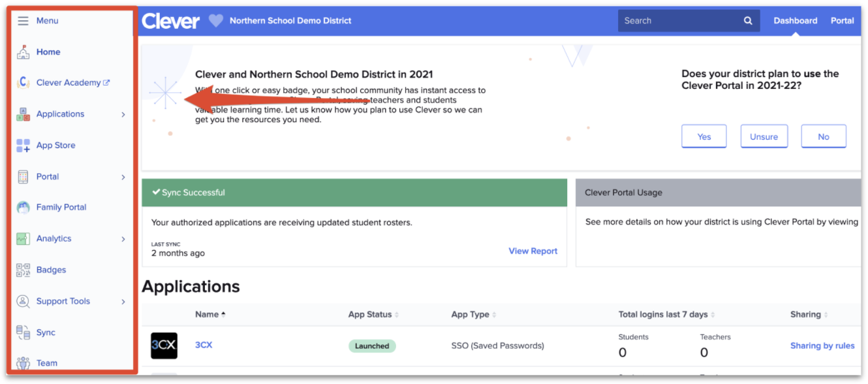Click the search magnifier icon
The width and height of the screenshot is (868, 384).
(747, 20)
